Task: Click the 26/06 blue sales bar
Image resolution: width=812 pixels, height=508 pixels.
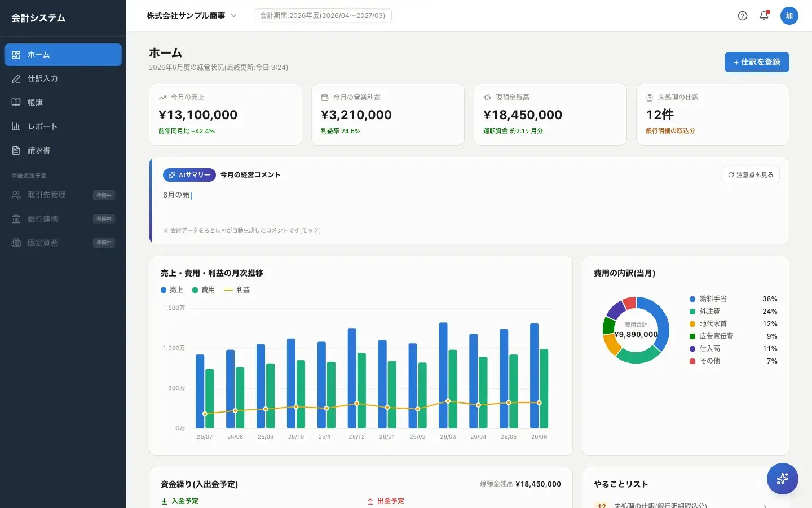Action: coord(534,376)
